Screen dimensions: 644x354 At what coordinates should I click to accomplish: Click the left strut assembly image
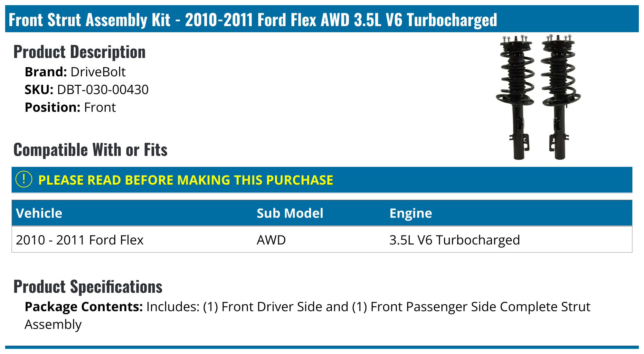pos(516,97)
